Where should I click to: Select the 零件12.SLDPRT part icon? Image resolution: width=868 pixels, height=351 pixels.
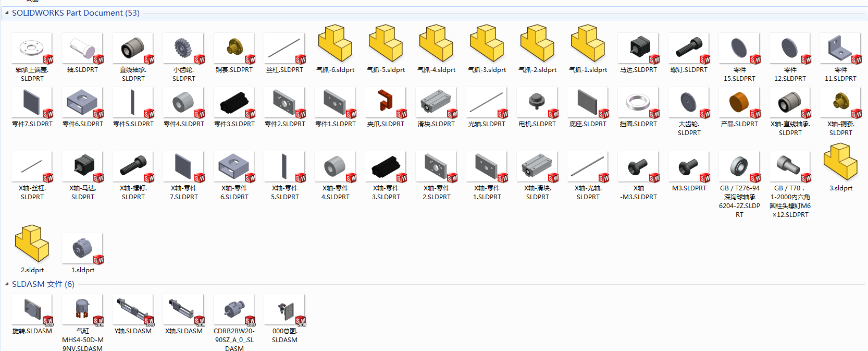click(790, 49)
